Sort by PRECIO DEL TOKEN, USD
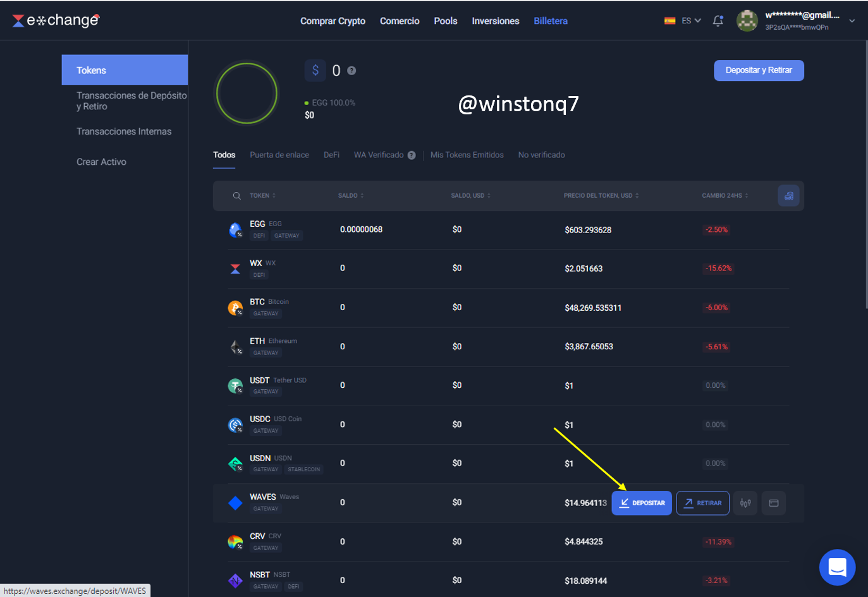The image size is (868, 597). [x=601, y=196]
